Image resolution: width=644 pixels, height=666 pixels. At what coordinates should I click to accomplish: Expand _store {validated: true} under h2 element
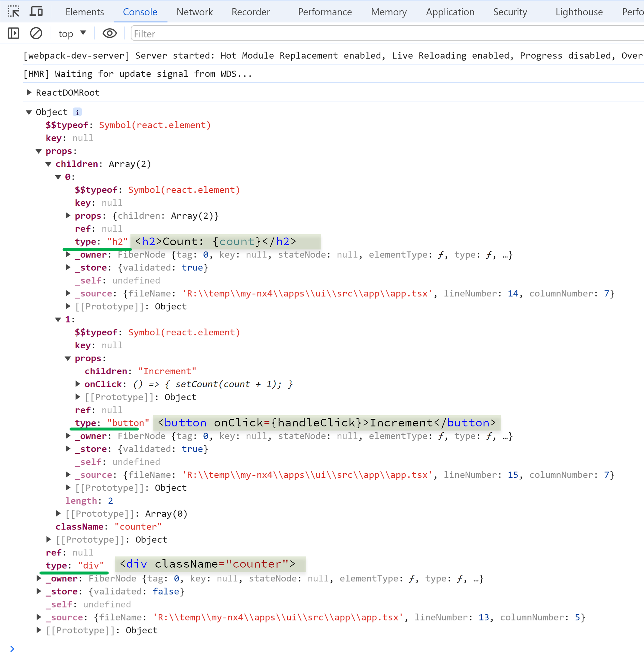coord(68,267)
